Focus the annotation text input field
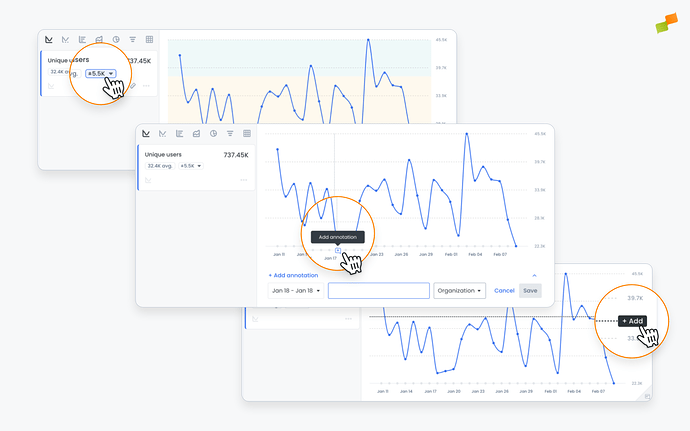Screen dimensions: 690x431 click(379, 291)
